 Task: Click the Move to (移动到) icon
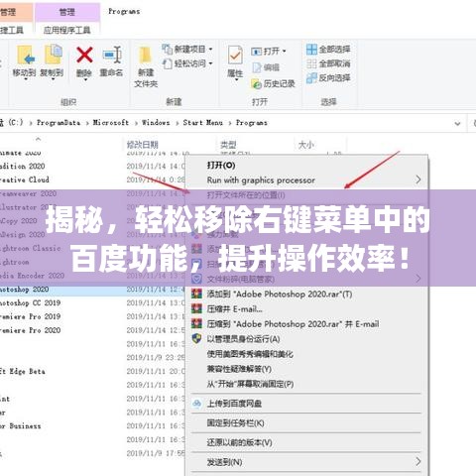click(x=26, y=55)
